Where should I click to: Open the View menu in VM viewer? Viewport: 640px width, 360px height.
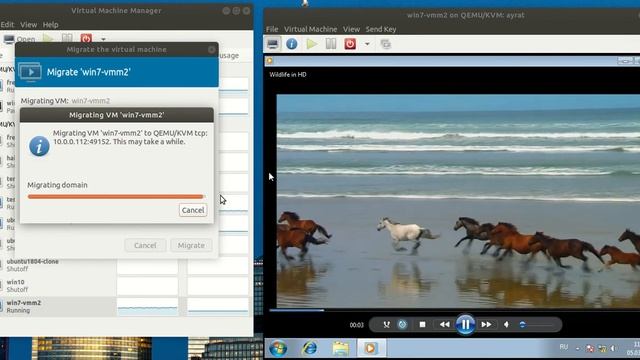click(x=351, y=29)
